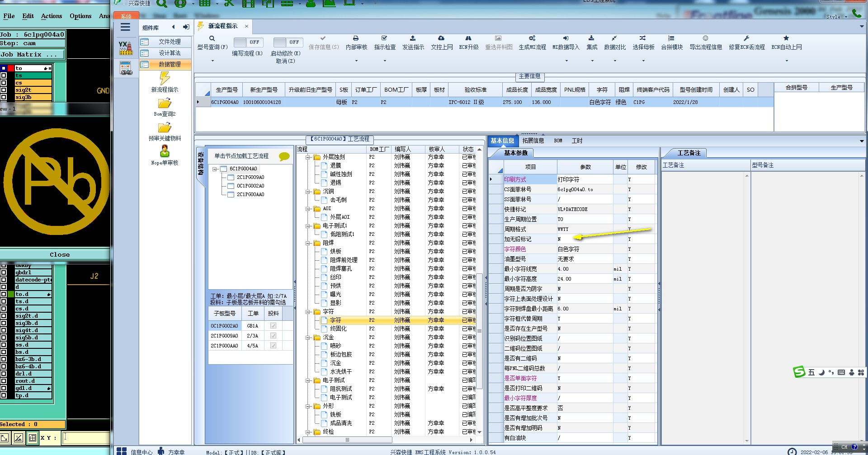Open the Genesis Edit menu
Screen dimensions: 868x455
[x=28, y=16]
